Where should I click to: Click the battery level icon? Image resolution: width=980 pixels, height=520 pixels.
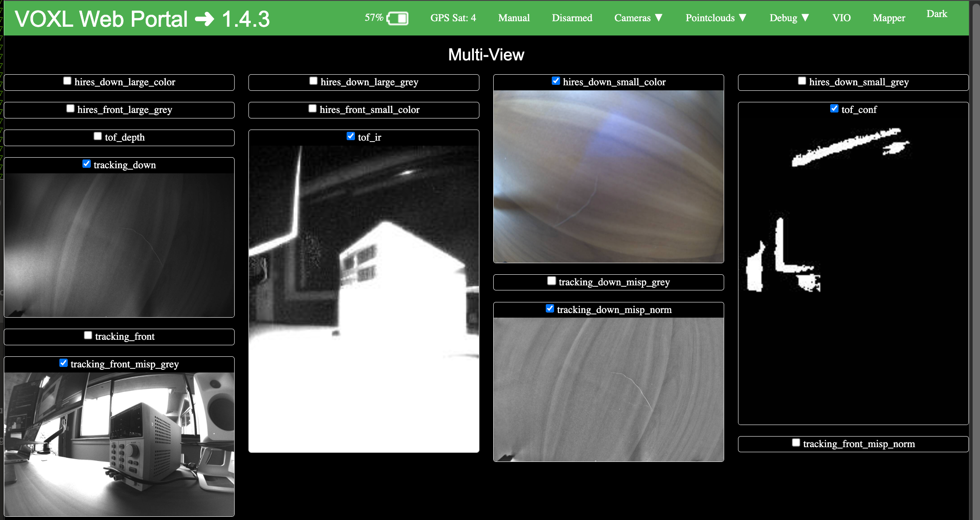(x=397, y=18)
